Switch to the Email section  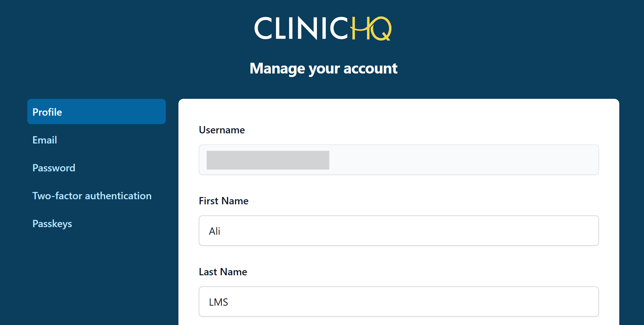click(x=45, y=140)
